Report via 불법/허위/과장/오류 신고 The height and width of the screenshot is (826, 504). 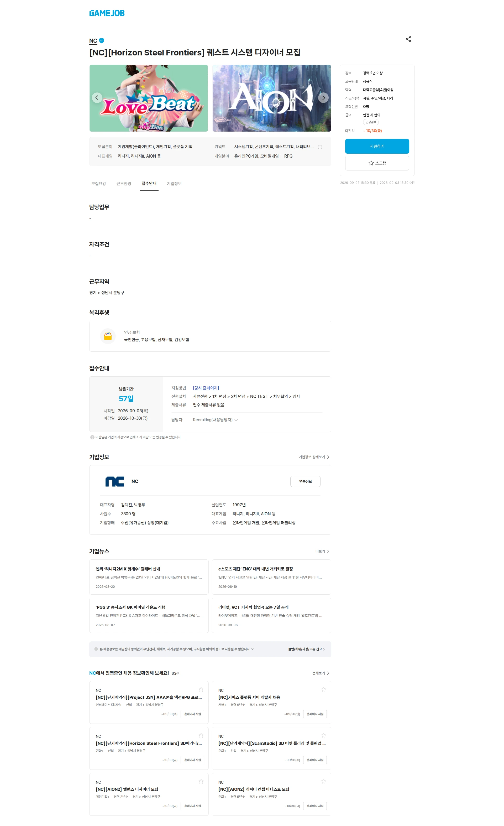point(306,649)
